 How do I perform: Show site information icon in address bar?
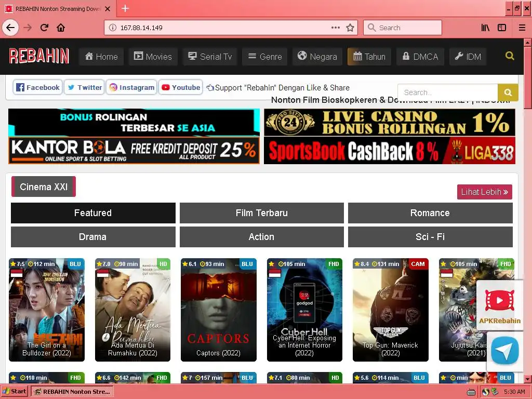click(x=112, y=28)
